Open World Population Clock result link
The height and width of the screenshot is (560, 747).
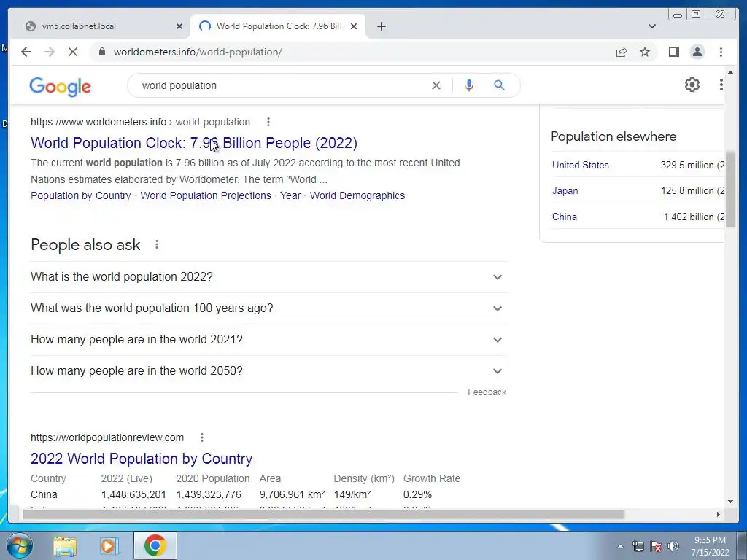click(x=194, y=143)
